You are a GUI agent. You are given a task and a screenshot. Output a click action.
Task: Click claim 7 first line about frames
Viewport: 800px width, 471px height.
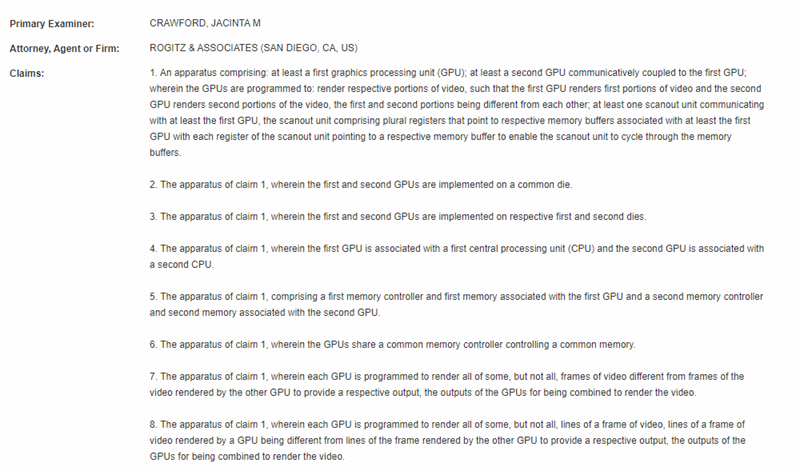[x=447, y=377]
